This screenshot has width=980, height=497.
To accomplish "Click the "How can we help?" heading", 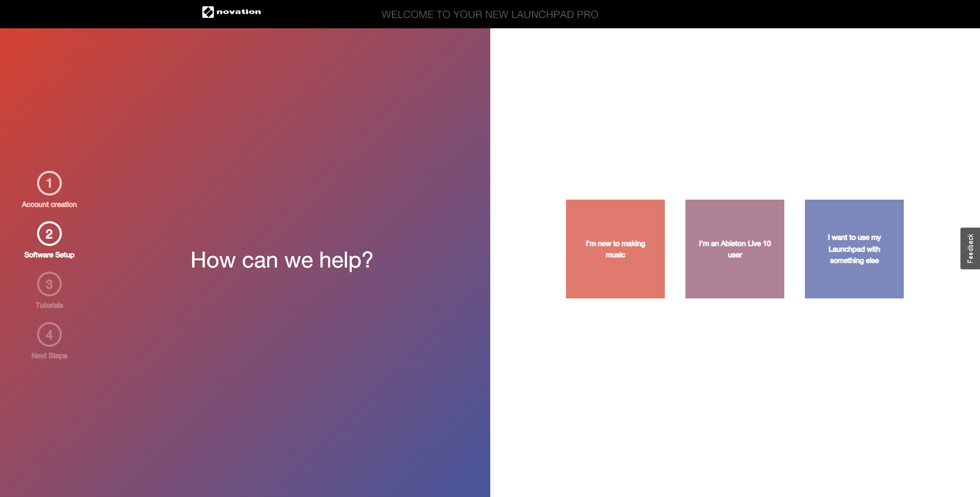I will [282, 260].
